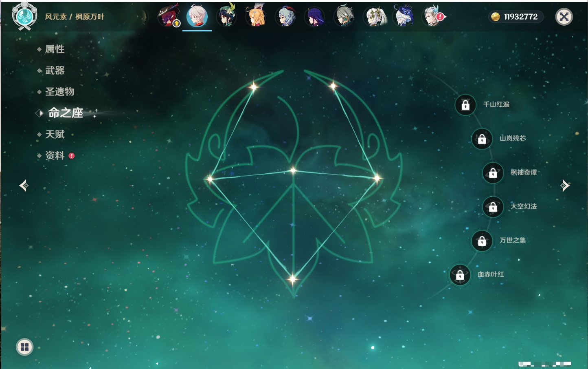Select Kaedehara Kazuha's avatar in the top bar
The height and width of the screenshot is (369, 588).
point(197,16)
